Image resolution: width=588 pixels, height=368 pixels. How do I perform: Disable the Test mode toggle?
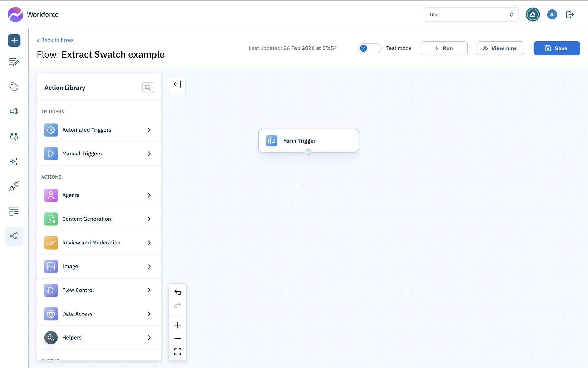click(369, 48)
